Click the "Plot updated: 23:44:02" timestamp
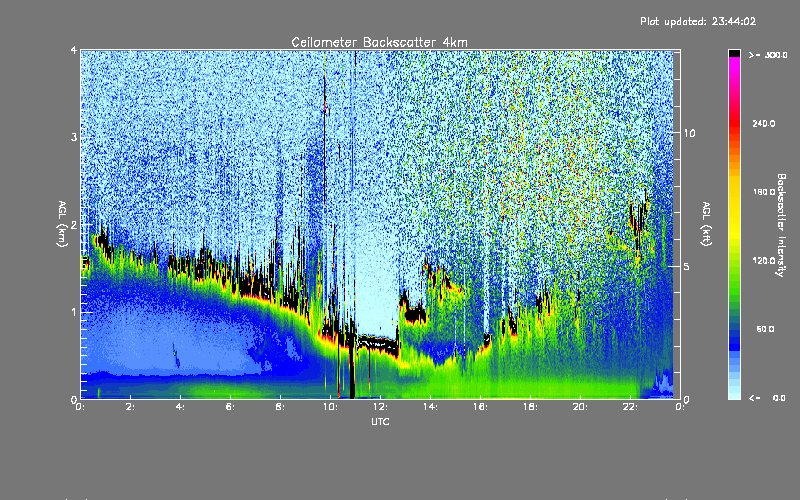The width and height of the screenshot is (800, 500). (x=698, y=21)
